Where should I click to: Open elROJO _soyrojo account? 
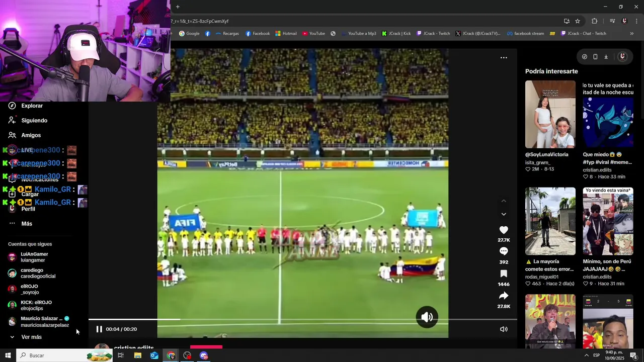[x=29, y=290]
